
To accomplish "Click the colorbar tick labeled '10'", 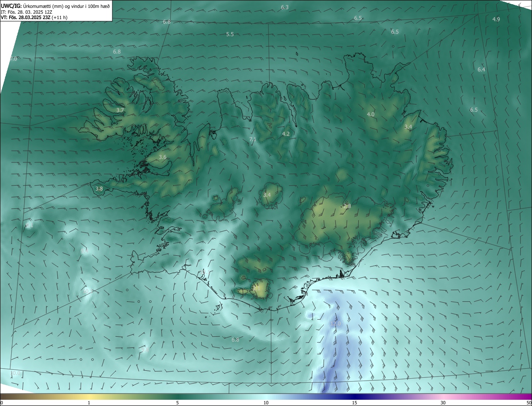I will 266,403.
